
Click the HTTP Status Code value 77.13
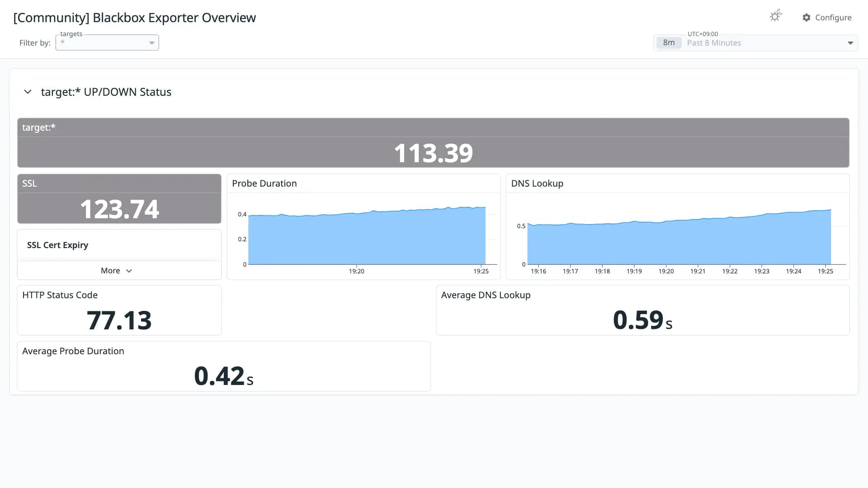[119, 320]
